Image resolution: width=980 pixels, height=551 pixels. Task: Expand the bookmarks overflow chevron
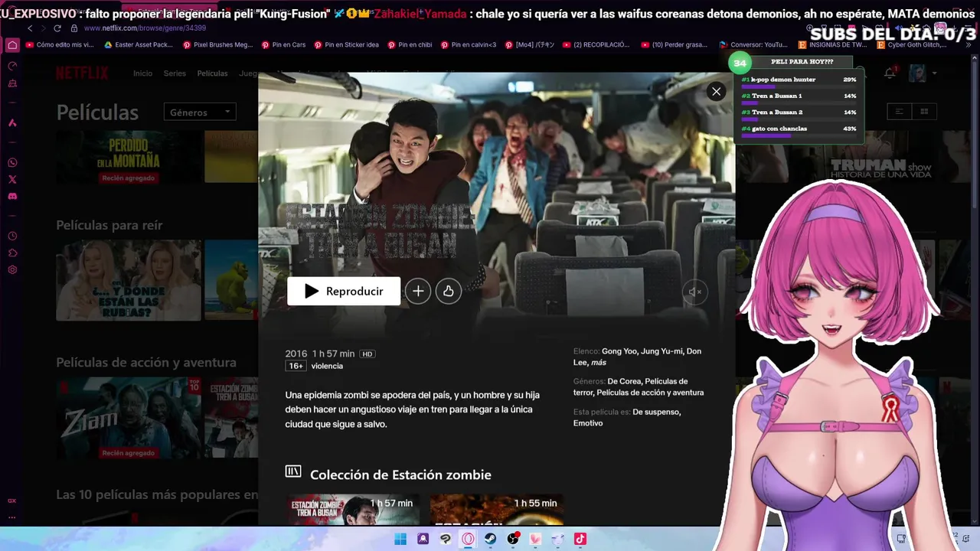[969, 45]
